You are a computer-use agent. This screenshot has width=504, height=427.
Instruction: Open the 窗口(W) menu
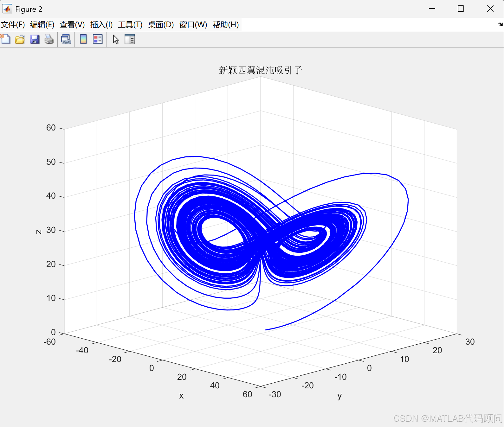(x=193, y=25)
